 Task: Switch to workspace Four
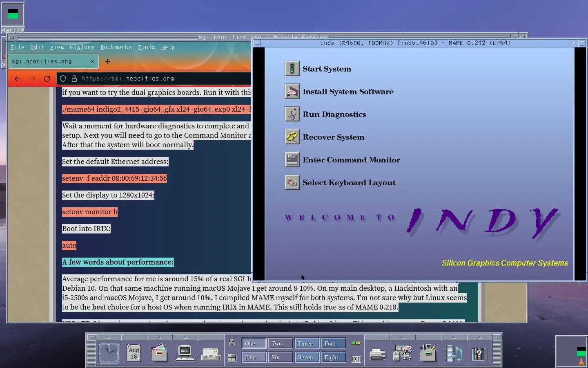tap(334, 343)
